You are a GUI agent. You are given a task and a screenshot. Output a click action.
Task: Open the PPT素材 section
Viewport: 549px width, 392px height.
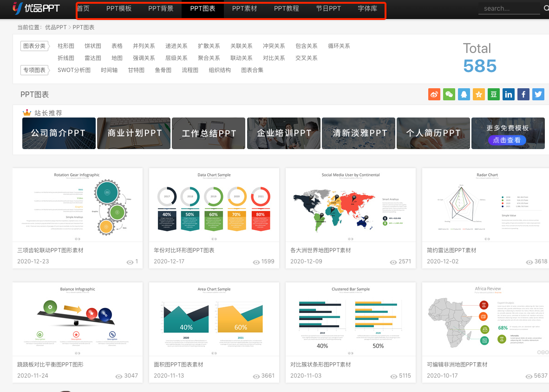tap(244, 8)
